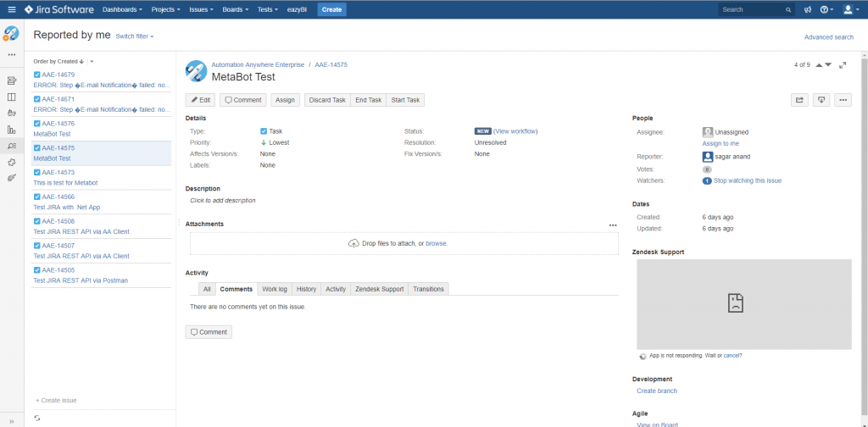This screenshot has height=427, width=868.
Task: Open the Dashboards menu dropdown
Action: point(122,9)
